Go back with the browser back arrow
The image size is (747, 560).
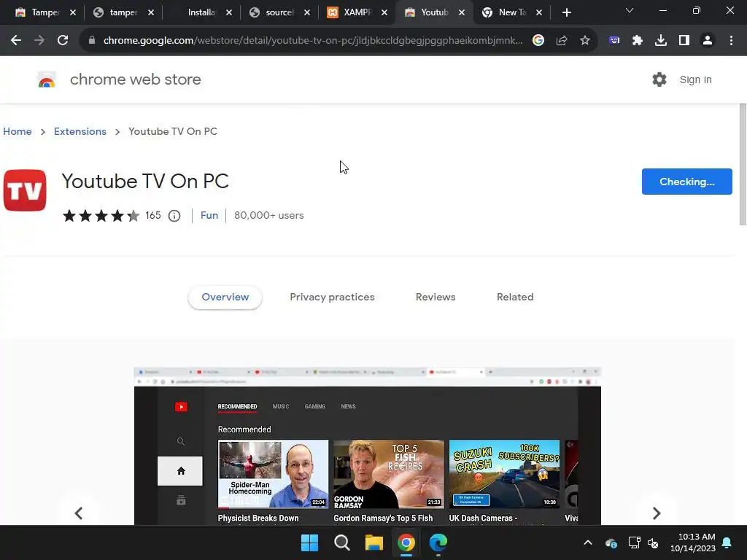point(16,41)
